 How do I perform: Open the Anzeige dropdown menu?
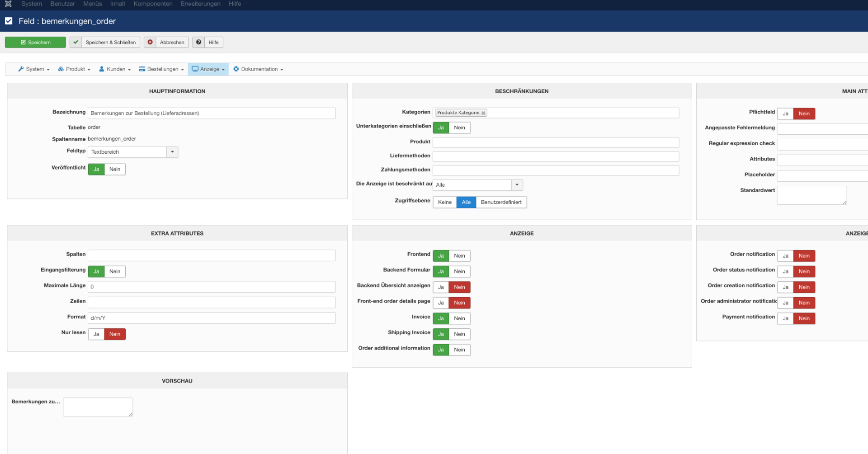click(x=208, y=69)
